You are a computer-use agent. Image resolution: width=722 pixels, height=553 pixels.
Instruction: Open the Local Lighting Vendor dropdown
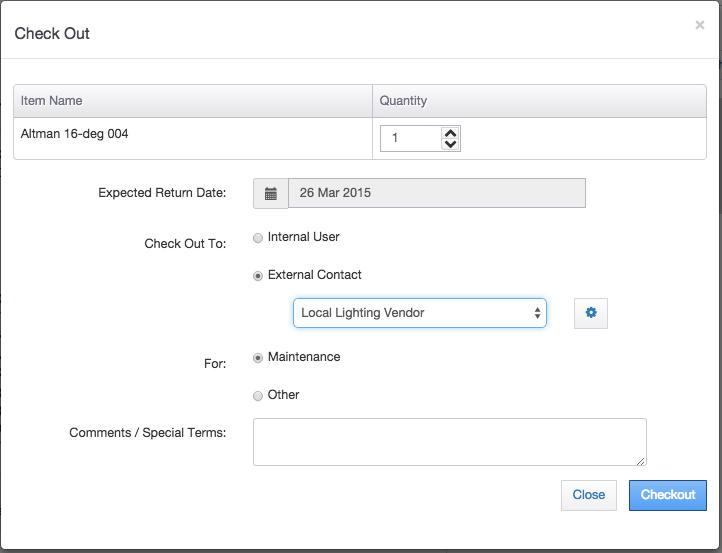(x=419, y=313)
